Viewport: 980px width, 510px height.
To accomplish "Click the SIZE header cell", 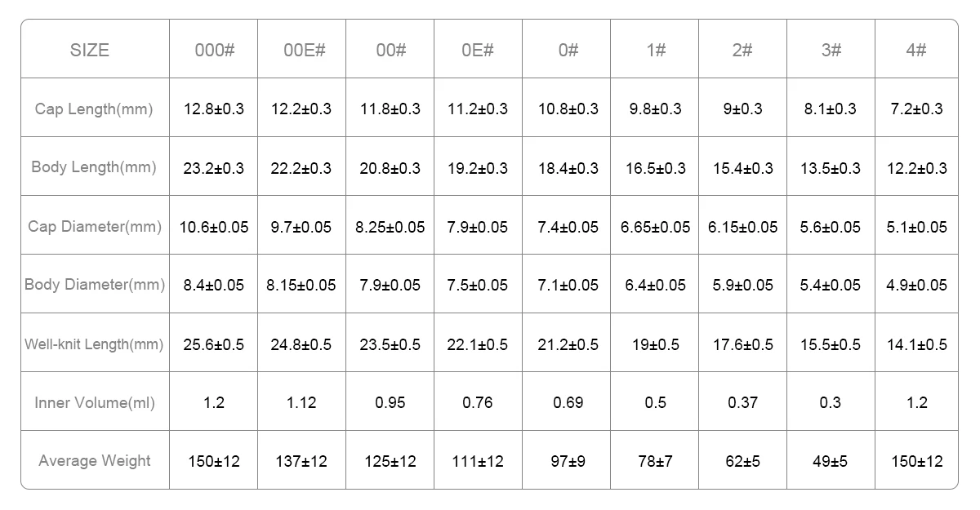I will [90, 50].
